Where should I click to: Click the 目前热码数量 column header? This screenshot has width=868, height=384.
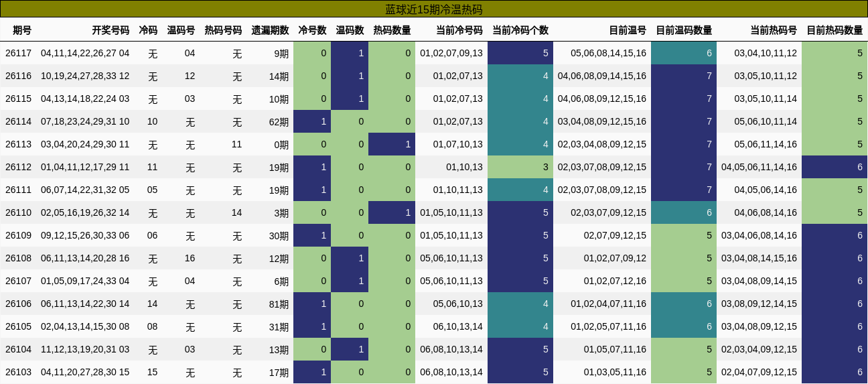(835, 30)
